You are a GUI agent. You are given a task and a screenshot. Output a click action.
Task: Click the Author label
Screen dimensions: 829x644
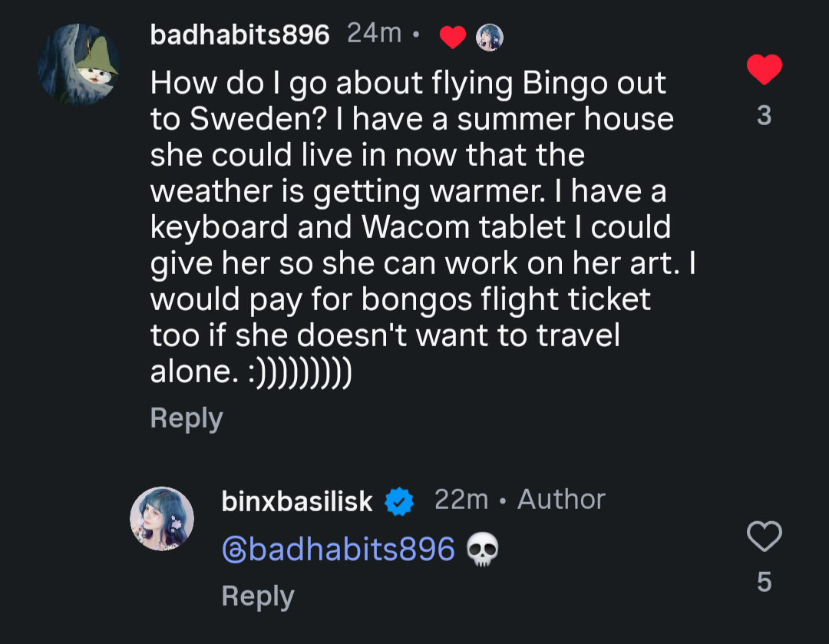[561, 500]
